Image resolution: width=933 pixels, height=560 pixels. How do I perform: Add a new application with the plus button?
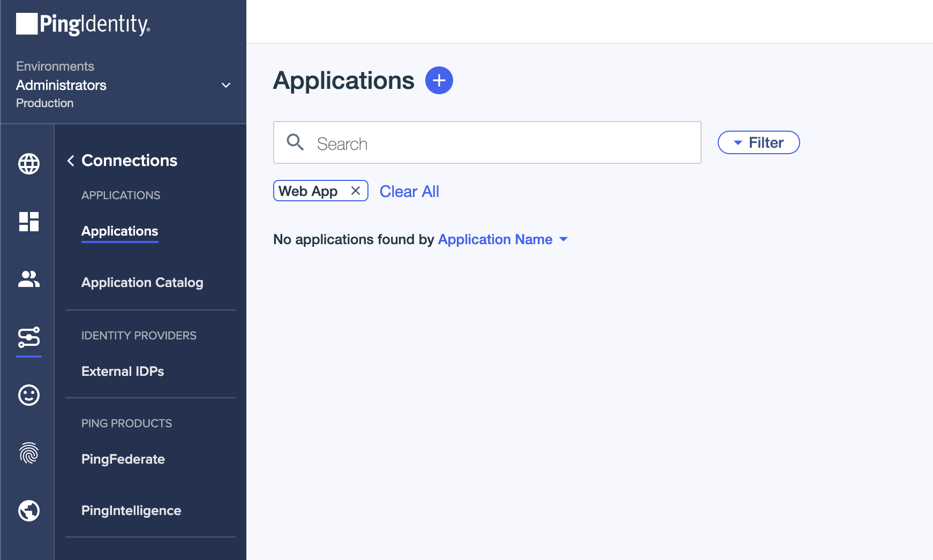[x=439, y=80]
